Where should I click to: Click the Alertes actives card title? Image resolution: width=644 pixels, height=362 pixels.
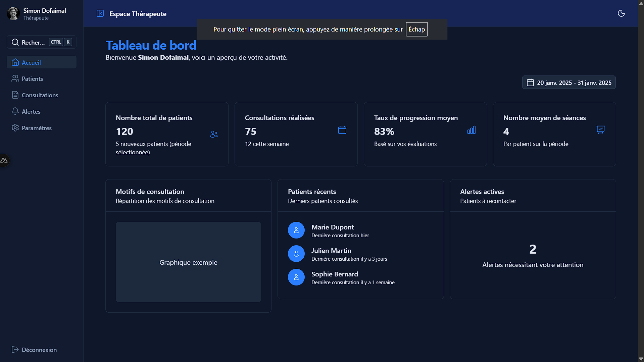pyautogui.click(x=482, y=192)
